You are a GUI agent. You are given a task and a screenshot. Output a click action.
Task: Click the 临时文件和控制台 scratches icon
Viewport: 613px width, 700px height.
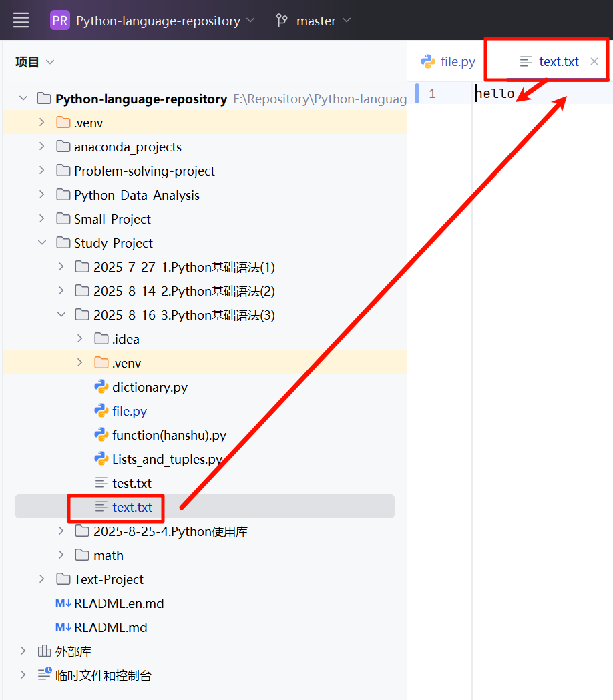(45, 674)
